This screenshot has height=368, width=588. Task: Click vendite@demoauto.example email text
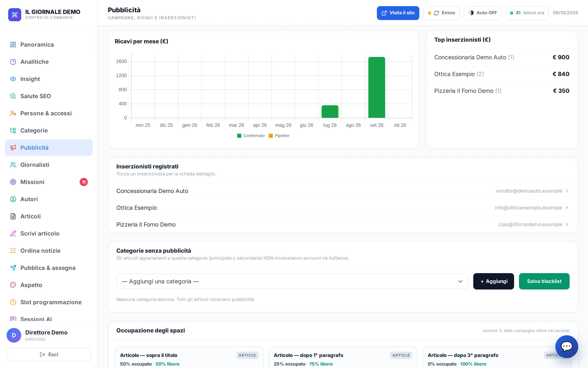pos(529,191)
